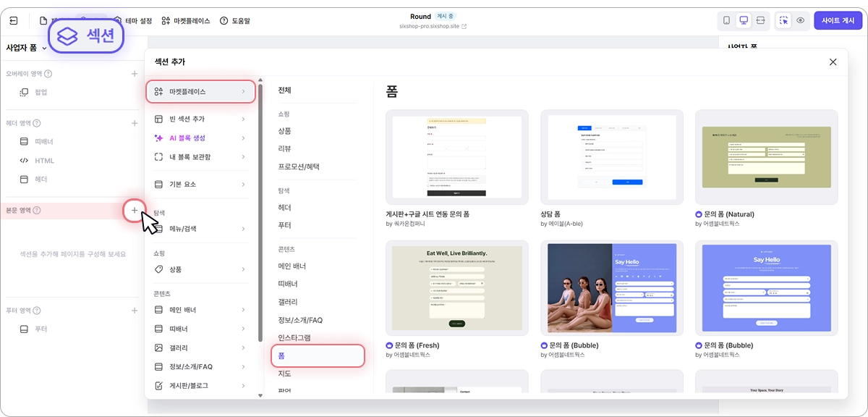Viewport: 868px width, 417px height.
Task: Select 지도 marketplace category
Action: [x=284, y=374]
